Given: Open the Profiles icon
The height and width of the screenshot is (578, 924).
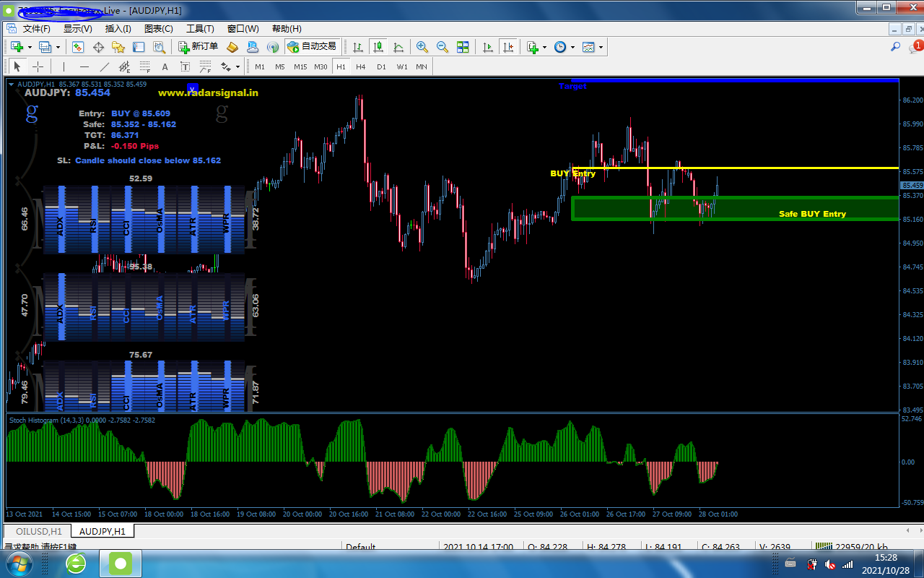Looking at the screenshot, I should (45, 47).
